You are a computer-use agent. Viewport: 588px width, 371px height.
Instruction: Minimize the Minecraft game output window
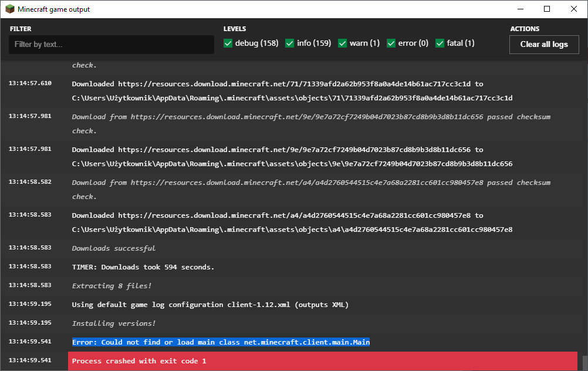[x=520, y=9]
